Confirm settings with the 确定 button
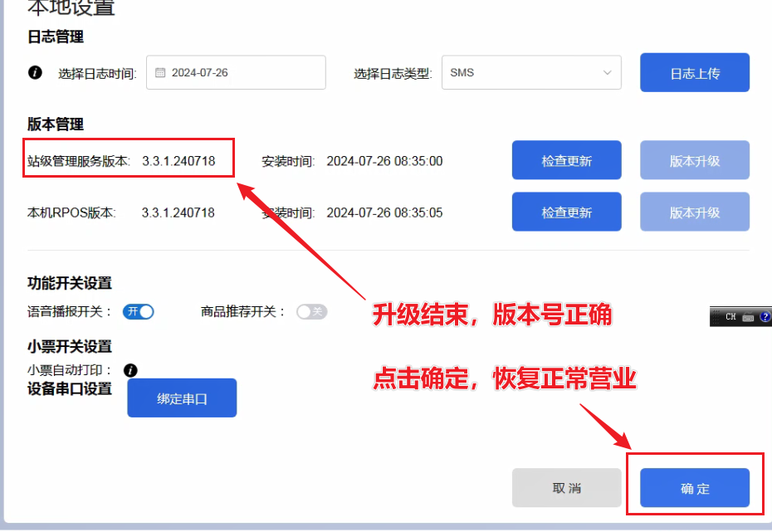 pyautogui.click(x=694, y=488)
